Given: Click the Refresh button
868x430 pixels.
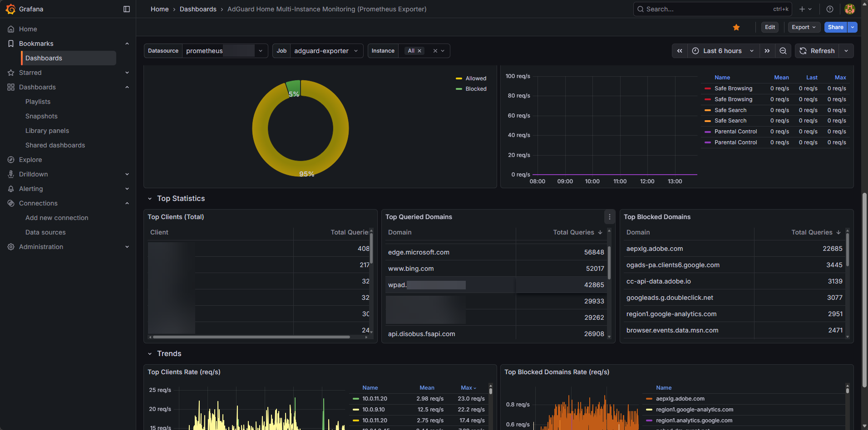Looking at the screenshot, I should tap(817, 51).
